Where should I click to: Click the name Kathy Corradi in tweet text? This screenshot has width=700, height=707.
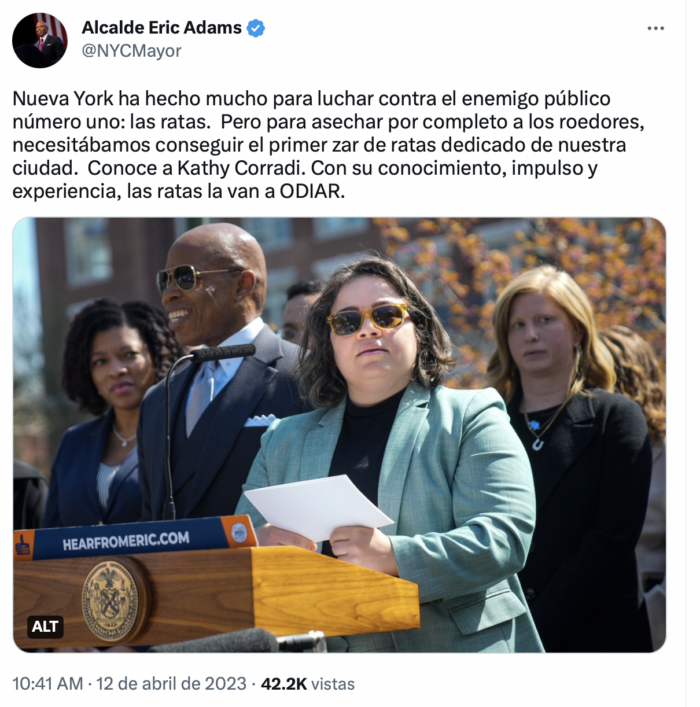tap(239, 168)
